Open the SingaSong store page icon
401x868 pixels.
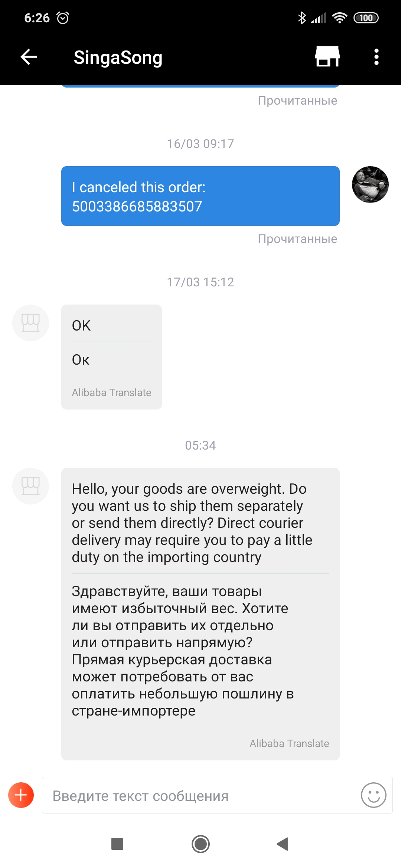(327, 57)
